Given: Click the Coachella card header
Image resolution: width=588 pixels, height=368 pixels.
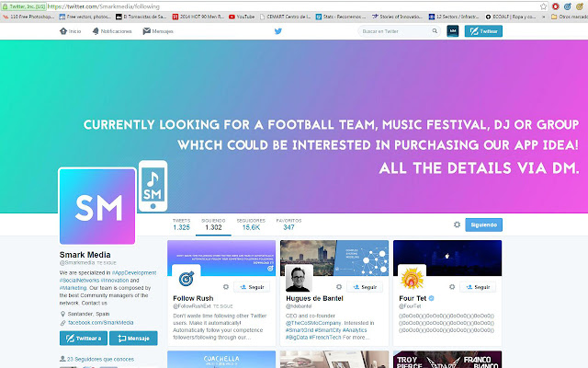Looking at the screenshot, I should tap(221, 360).
